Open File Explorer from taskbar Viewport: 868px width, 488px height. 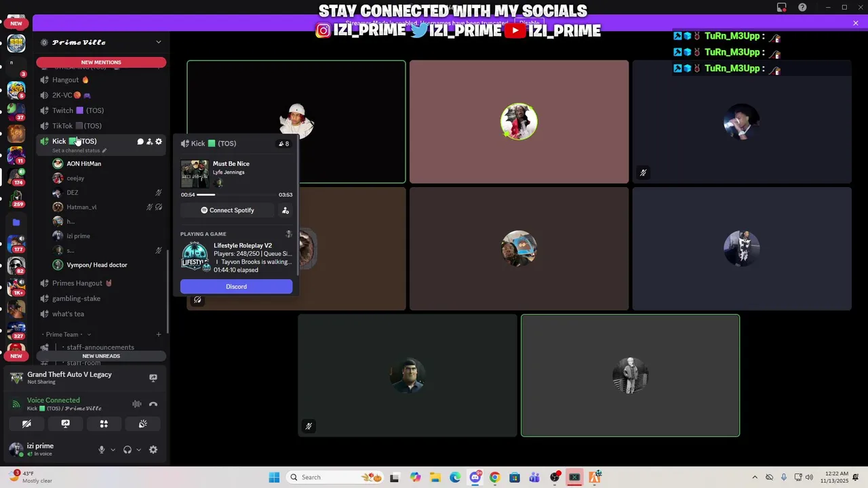[x=435, y=477]
